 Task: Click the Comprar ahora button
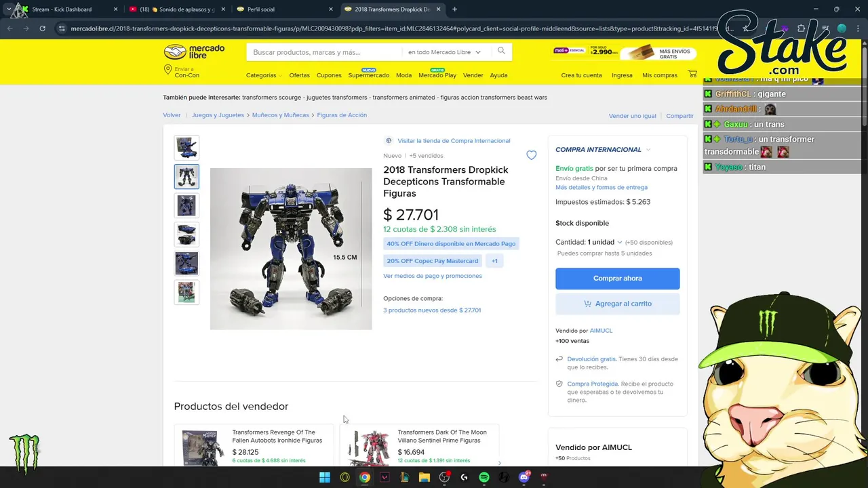(617, 279)
